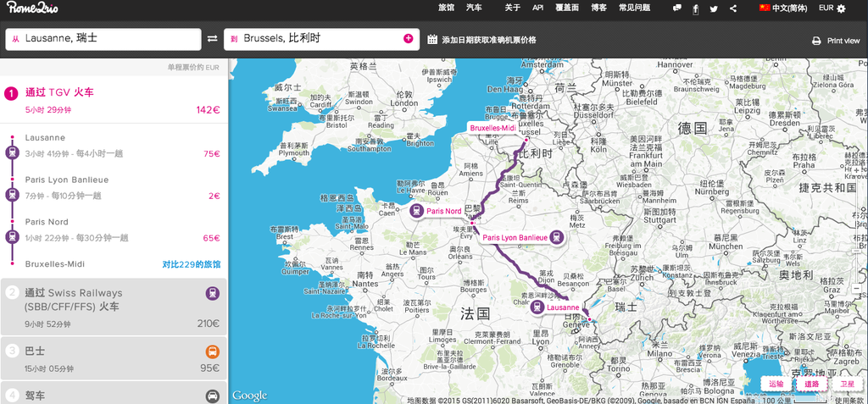The height and width of the screenshot is (404, 868).
Task: Click 添加日期获取准确机票价格 link
Action: click(489, 40)
